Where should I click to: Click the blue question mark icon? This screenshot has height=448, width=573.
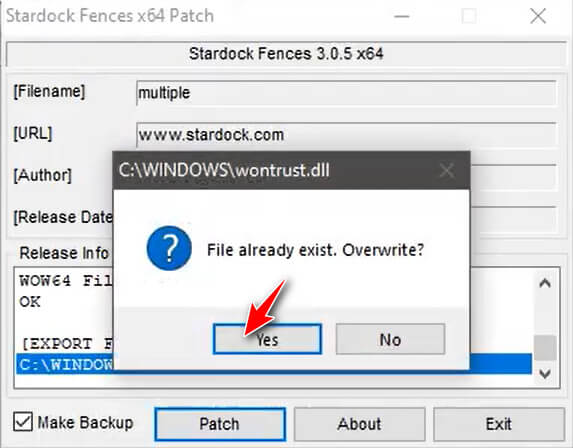point(169,248)
